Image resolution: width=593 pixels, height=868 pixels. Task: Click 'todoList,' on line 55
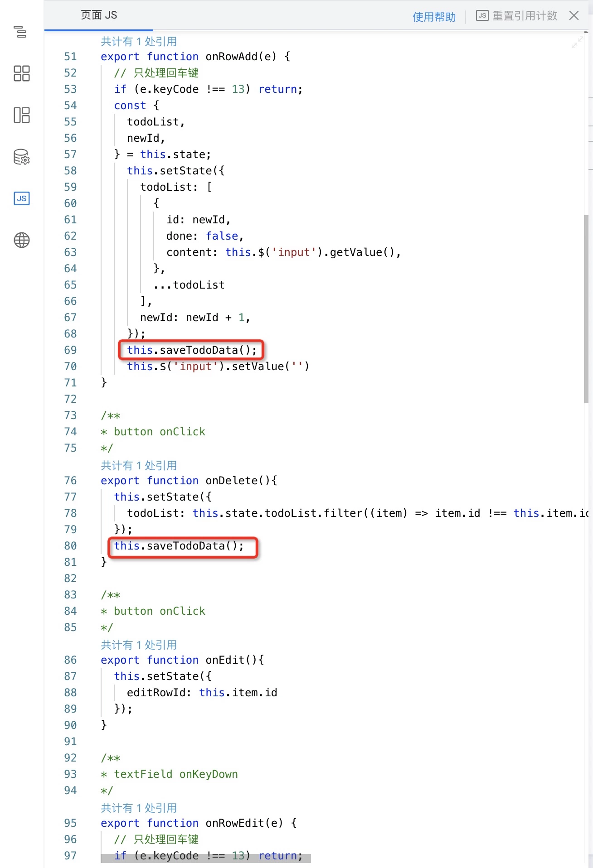156,122
